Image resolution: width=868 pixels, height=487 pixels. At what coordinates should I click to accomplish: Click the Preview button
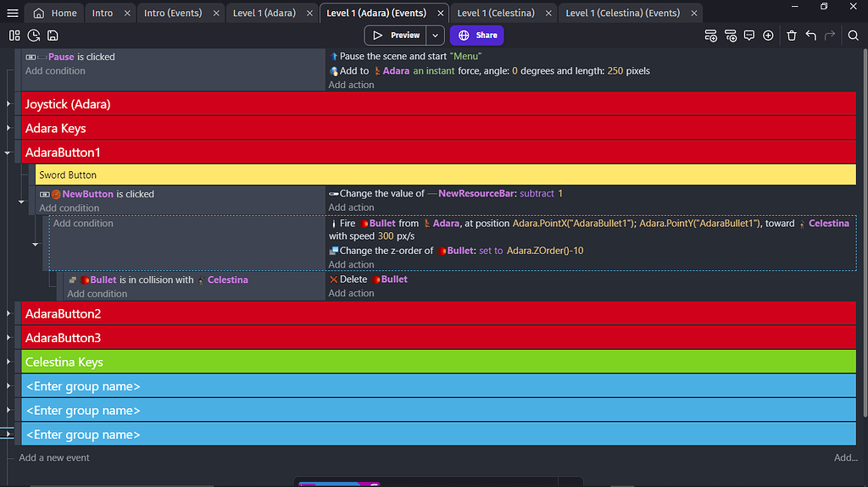coord(397,36)
